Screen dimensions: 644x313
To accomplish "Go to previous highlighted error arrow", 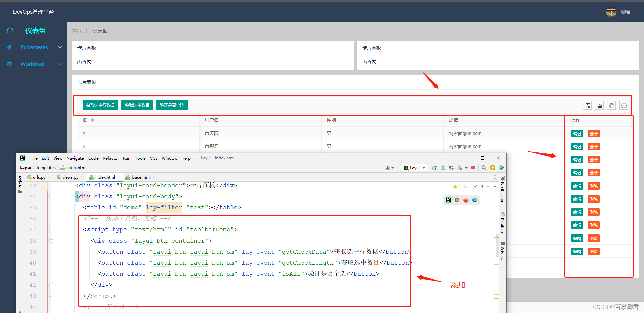I will pyautogui.click(x=488, y=187).
